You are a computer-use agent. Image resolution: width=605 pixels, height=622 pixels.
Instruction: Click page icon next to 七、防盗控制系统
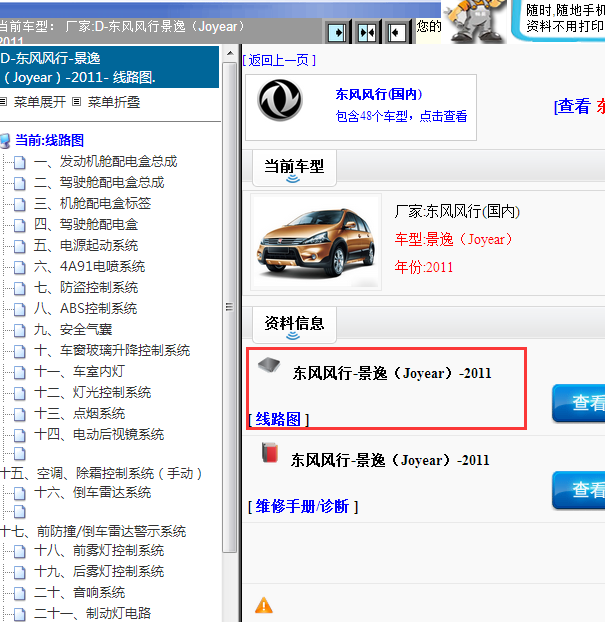(x=19, y=288)
